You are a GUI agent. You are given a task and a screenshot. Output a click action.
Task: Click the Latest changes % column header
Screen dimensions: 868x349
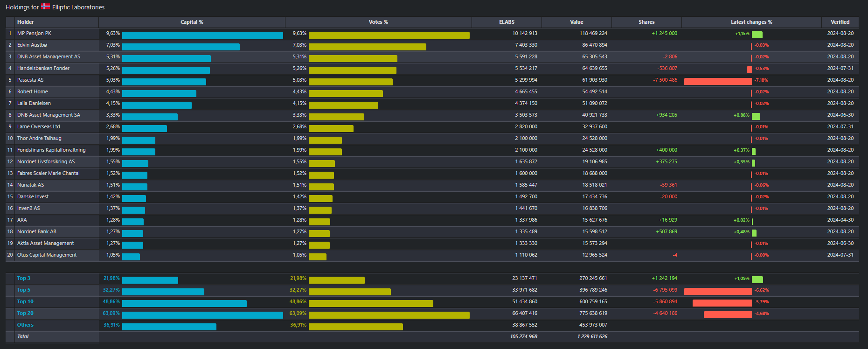(751, 22)
